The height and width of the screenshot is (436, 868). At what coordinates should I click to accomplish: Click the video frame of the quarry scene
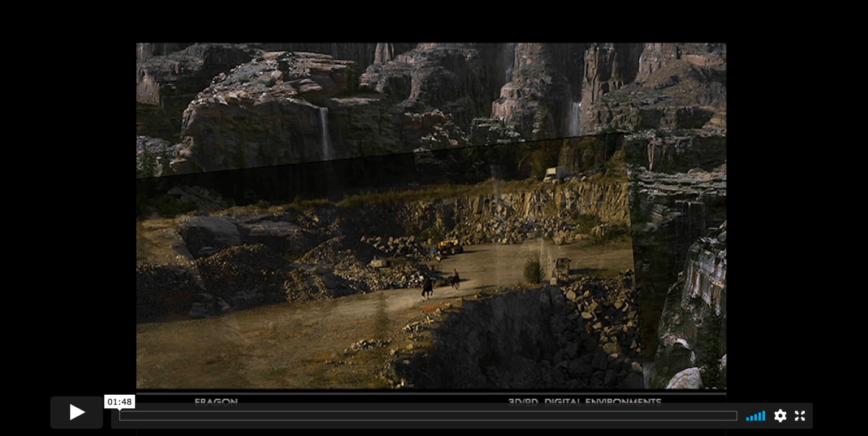pyautogui.click(x=431, y=216)
